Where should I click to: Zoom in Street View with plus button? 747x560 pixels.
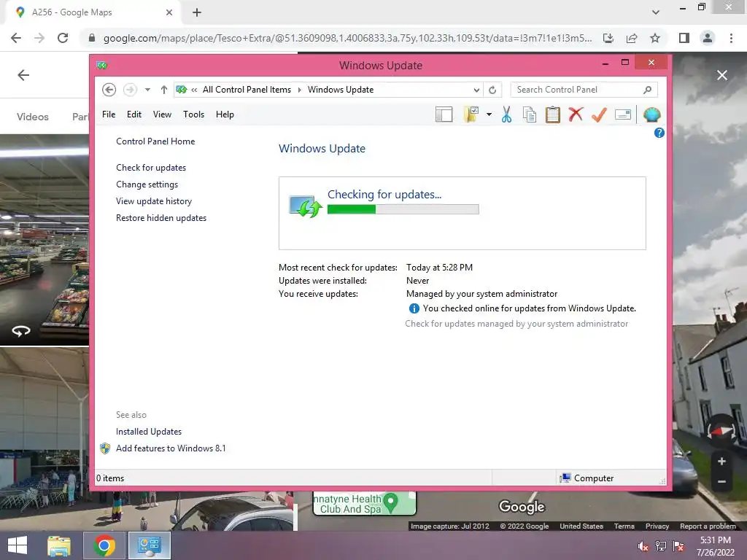[x=721, y=461]
